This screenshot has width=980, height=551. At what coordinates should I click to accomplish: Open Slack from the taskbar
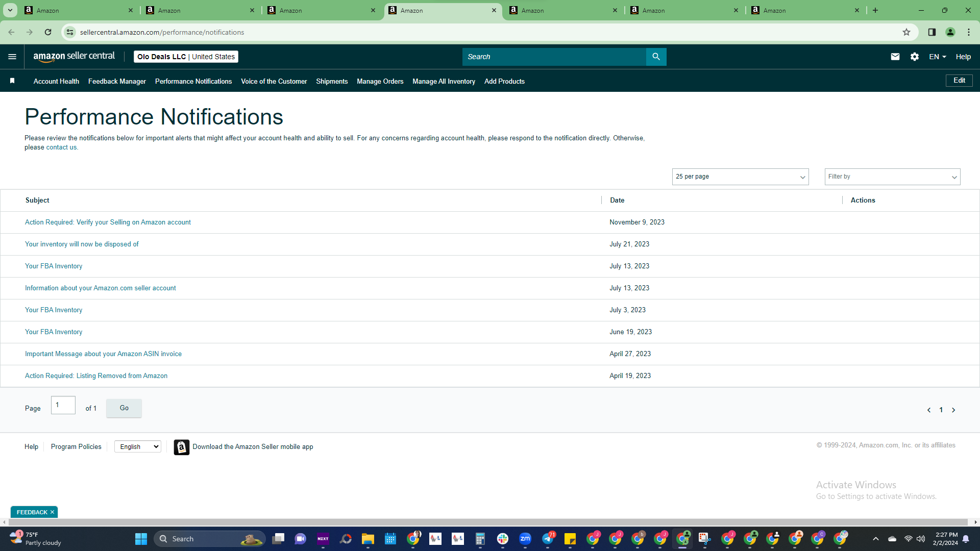point(503,539)
